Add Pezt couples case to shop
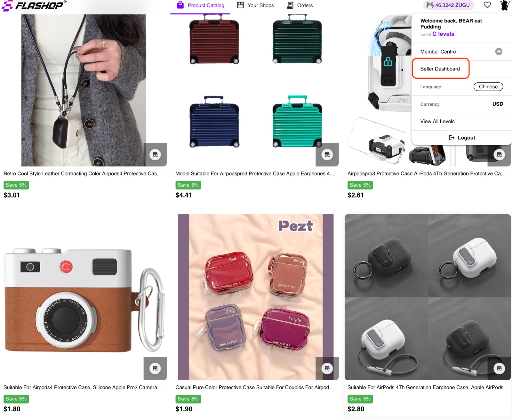Viewport: 512px width, 420px height. click(327, 368)
